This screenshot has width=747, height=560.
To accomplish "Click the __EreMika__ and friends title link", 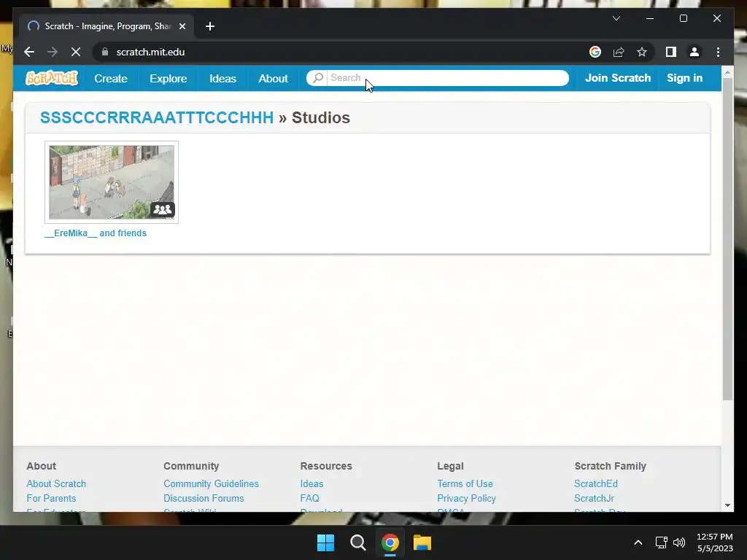I will point(96,233).
